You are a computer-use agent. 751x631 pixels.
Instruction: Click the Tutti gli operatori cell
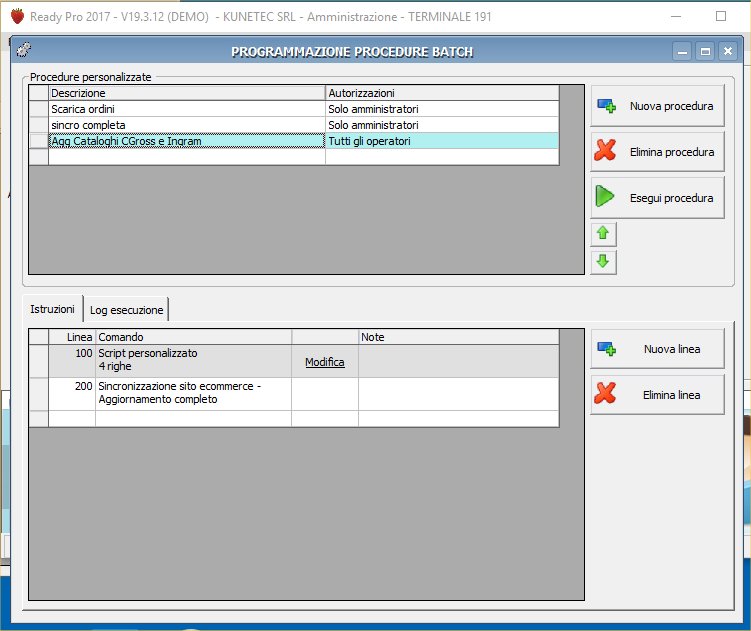point(442,141)
